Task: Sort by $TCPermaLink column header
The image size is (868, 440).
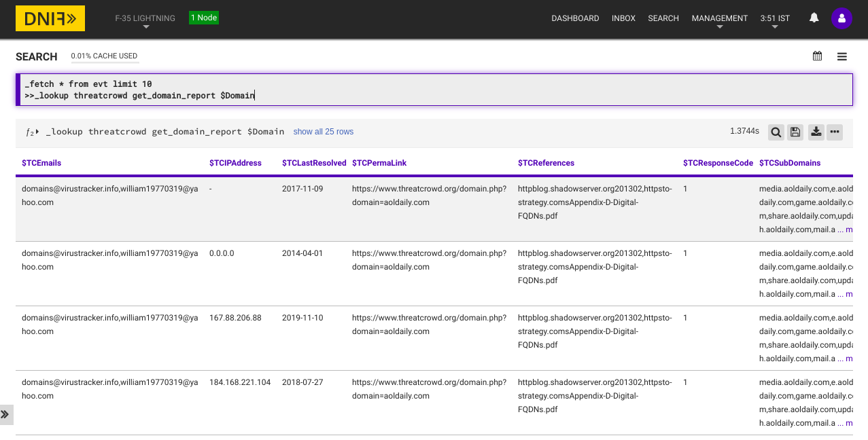Action: click(379, 163)
